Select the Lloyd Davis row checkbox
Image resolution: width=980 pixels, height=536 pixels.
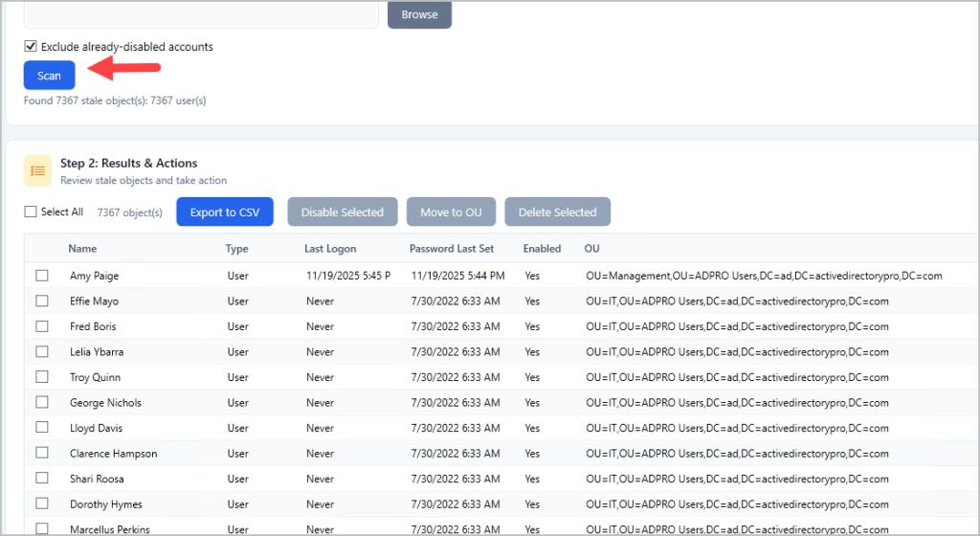pos(42,427)
